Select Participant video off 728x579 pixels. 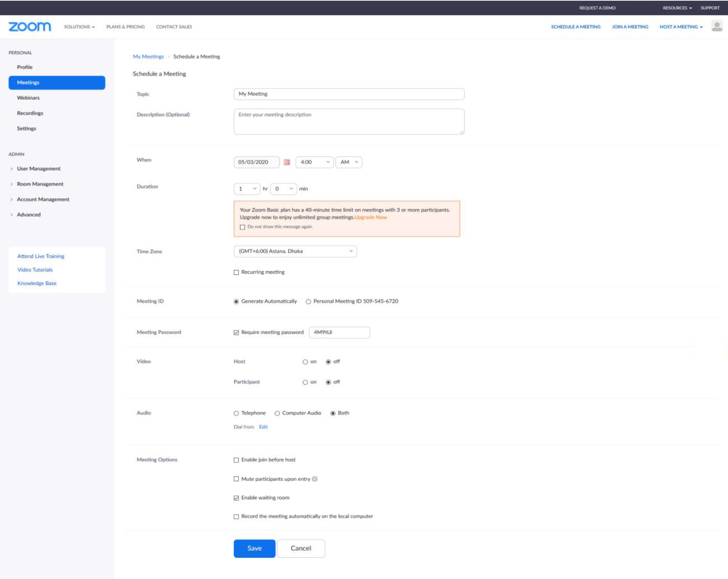point(328,382)
